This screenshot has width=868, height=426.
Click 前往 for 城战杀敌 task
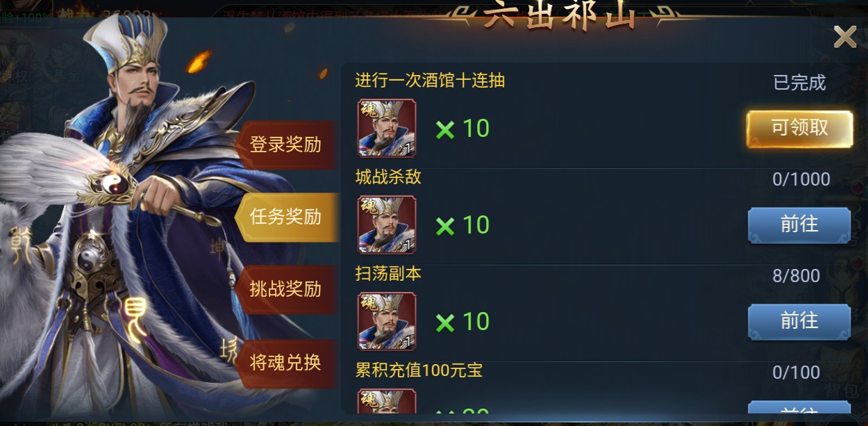tap(799, 224)
